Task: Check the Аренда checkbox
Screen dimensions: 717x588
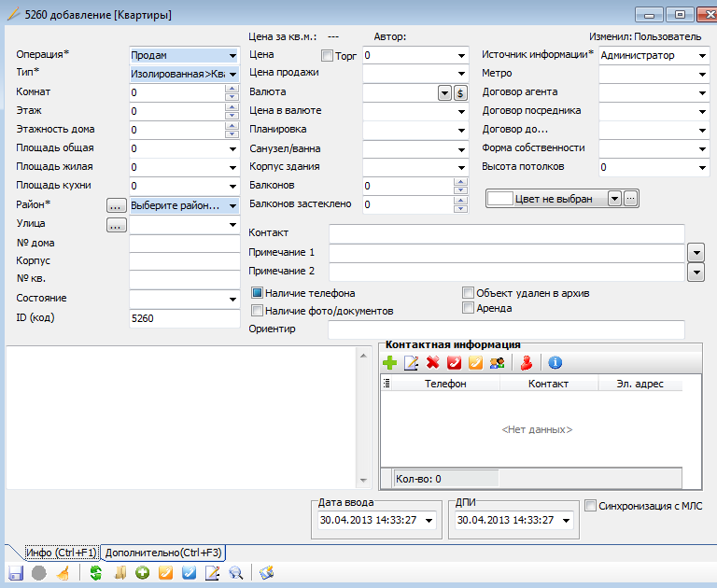Action: (469, 307)
